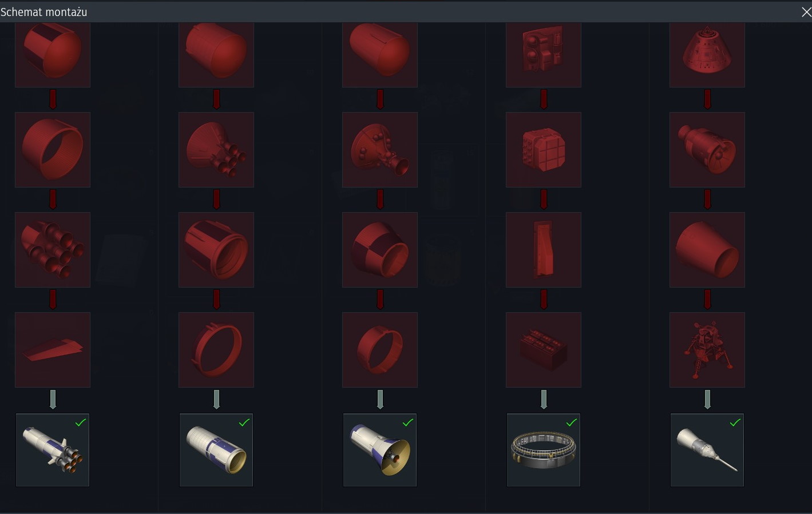Viewport: 812px width, 514px height.
Task: Select the red lunar lander module icon
Action: point(707,350)
